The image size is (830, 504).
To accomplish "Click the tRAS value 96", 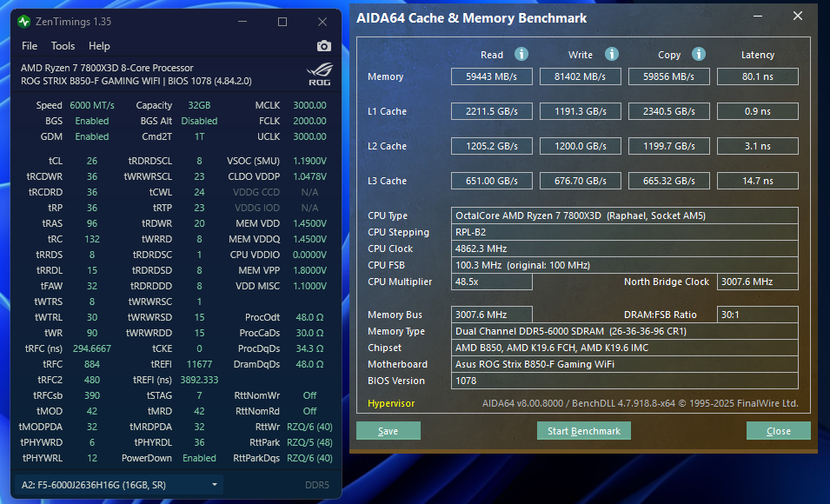I will 92,223.
